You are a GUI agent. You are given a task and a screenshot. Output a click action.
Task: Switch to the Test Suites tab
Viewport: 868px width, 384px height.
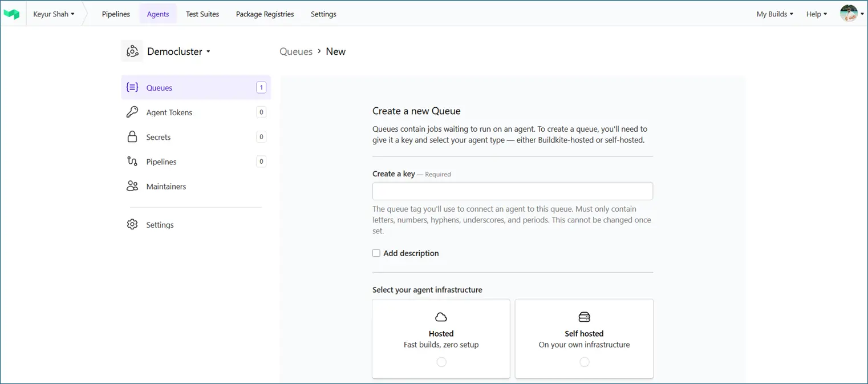pos(202,14)
